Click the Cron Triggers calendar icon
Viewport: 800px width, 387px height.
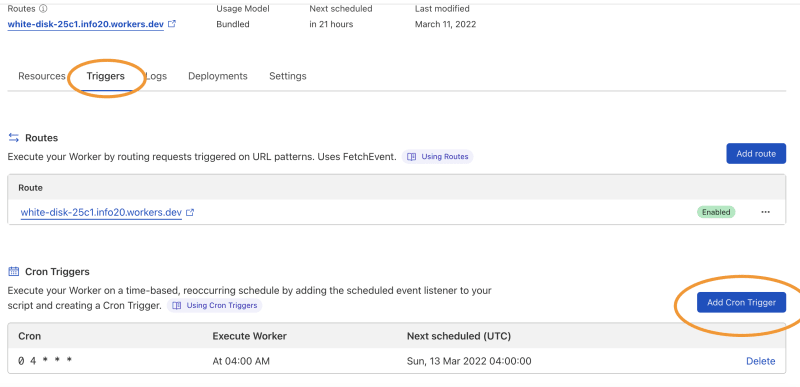tap(14, 271)
